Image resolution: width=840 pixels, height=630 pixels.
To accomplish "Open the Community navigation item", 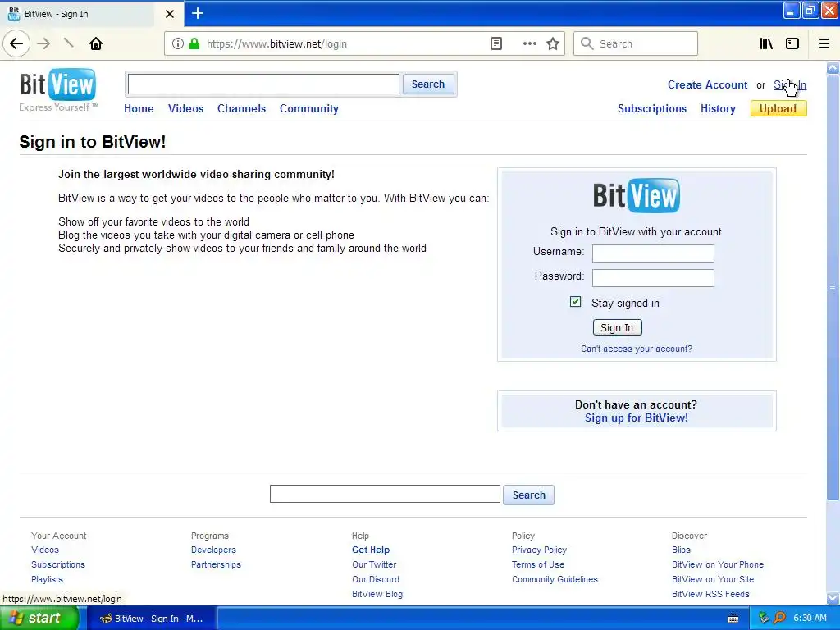I will pos(309,108).
